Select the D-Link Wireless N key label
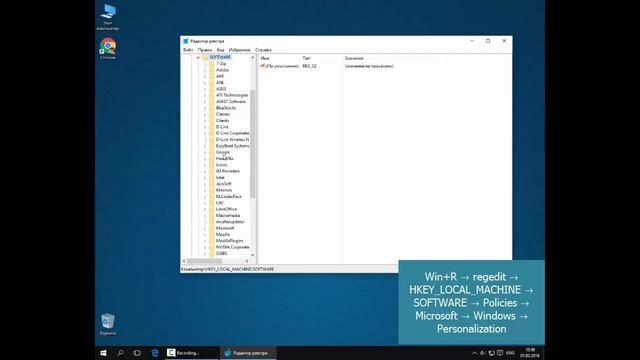This screenshot has height=360, width=640. [232, 140]
